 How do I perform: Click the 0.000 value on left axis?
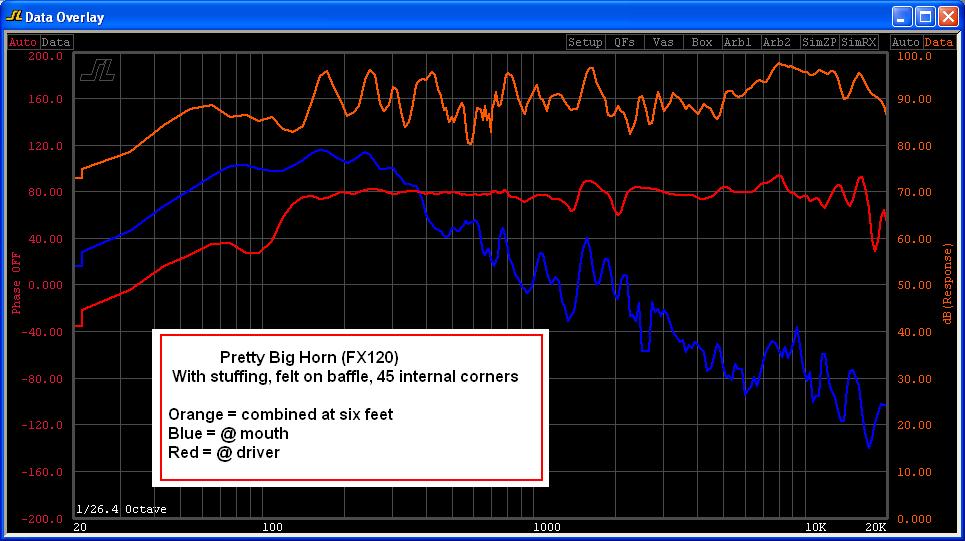(x=46, y=285)
